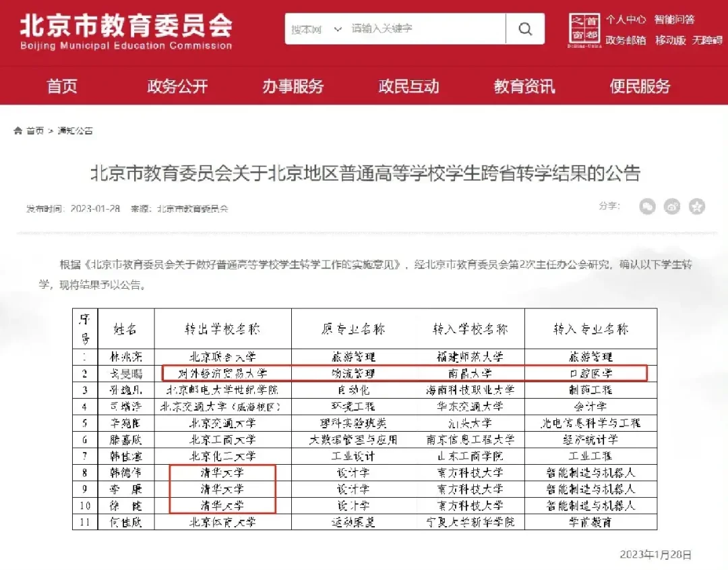
Task: Share via the QZone star icon
Action: pos(695,207)
